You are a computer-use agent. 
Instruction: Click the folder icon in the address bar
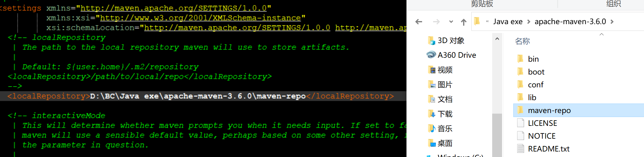(x=477, y=21)
